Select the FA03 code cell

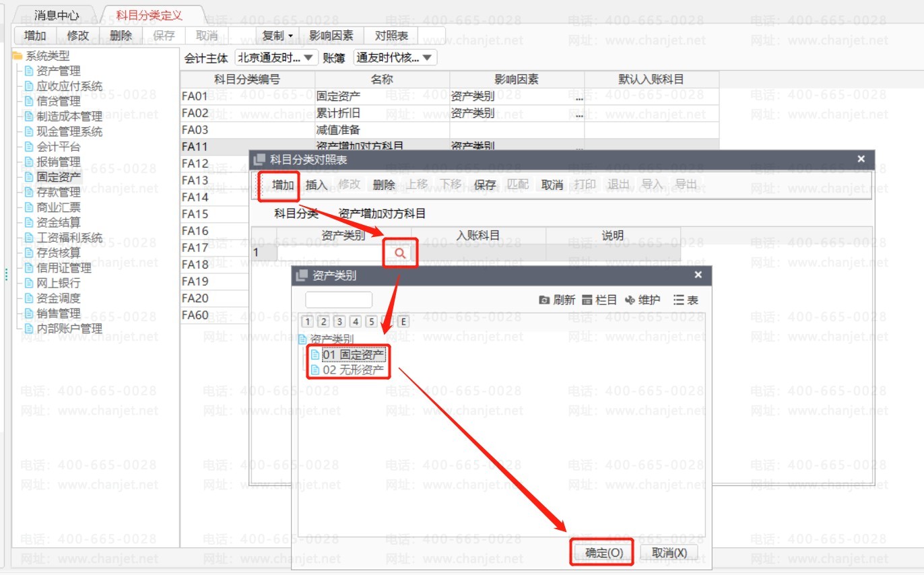[x=247, y=130]
